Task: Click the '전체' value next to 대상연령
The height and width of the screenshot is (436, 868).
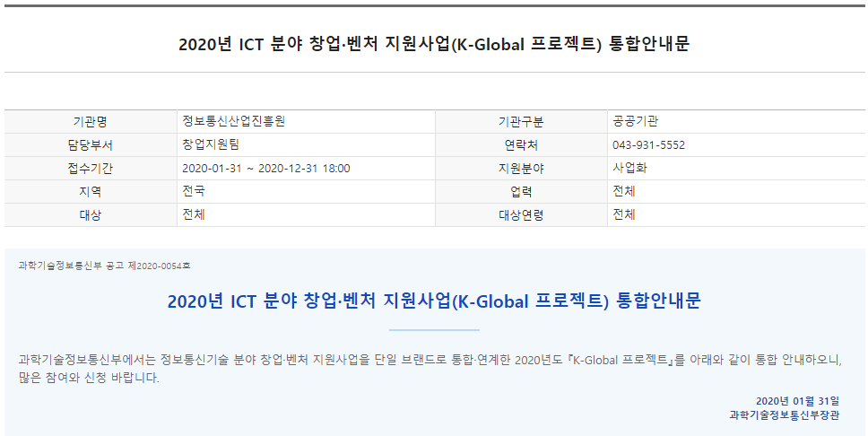Action: 624,214
